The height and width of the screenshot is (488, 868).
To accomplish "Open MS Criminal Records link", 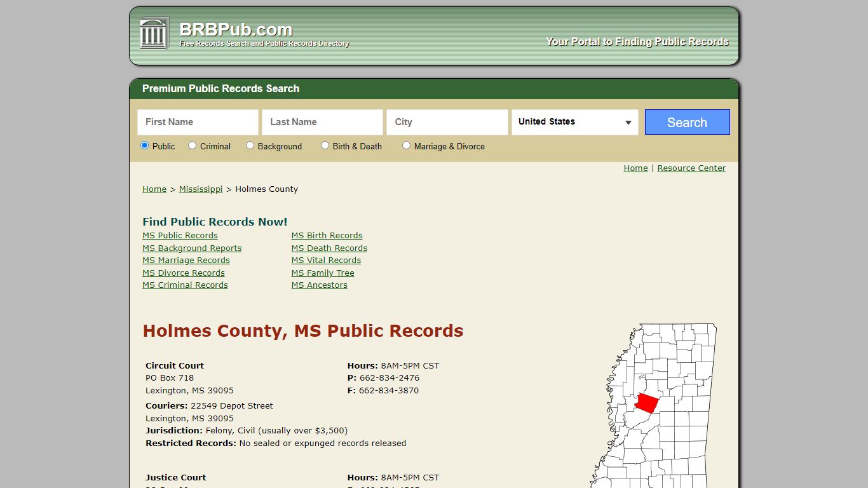I will (x=185, y=285).
